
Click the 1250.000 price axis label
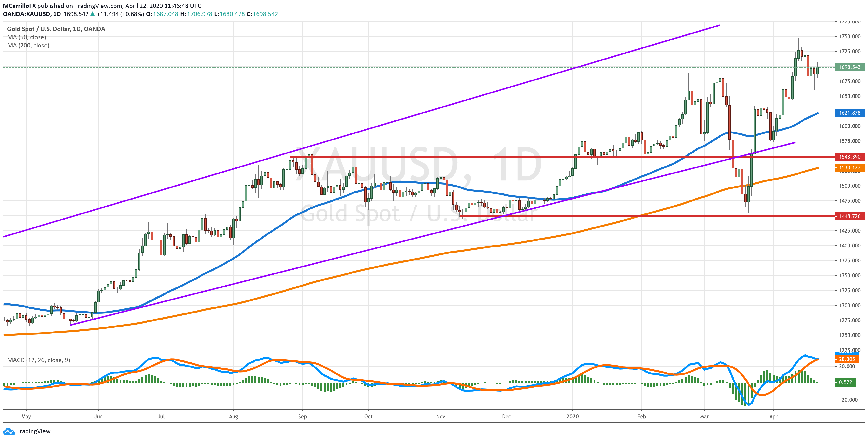(849, 335)
